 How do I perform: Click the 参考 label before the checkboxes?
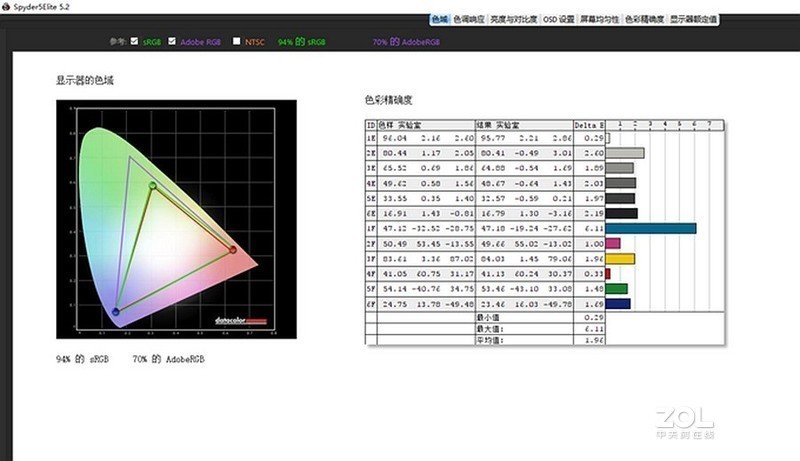[117, 41]
